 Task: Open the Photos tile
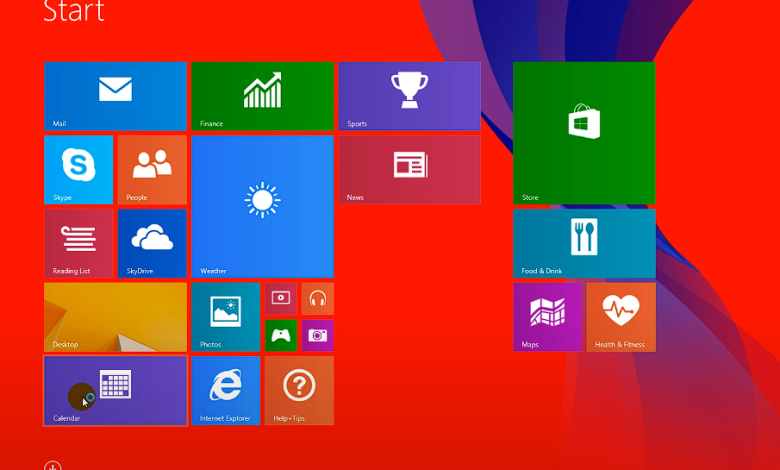pyautogui.click(x=226, y=317)
